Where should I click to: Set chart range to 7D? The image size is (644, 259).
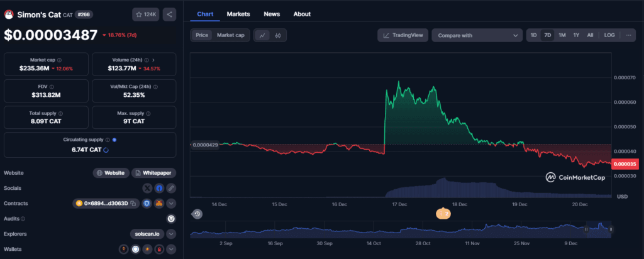[x=548, y=35]
